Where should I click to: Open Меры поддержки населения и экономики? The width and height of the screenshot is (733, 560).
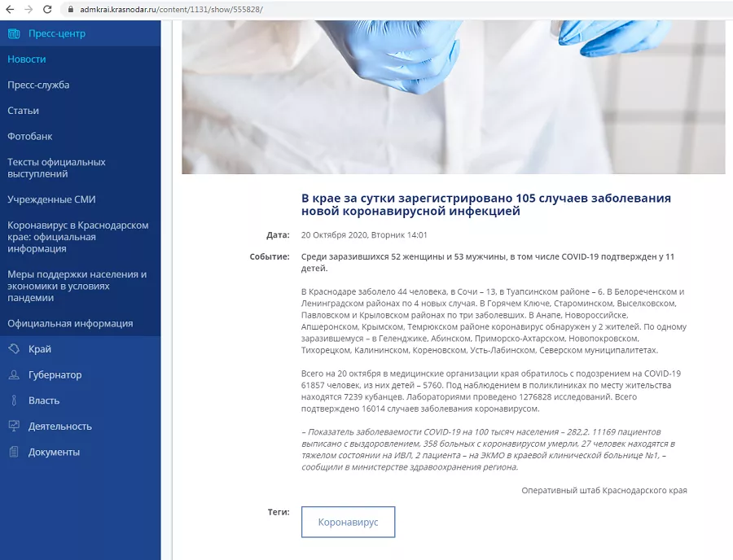coord(77,286)
